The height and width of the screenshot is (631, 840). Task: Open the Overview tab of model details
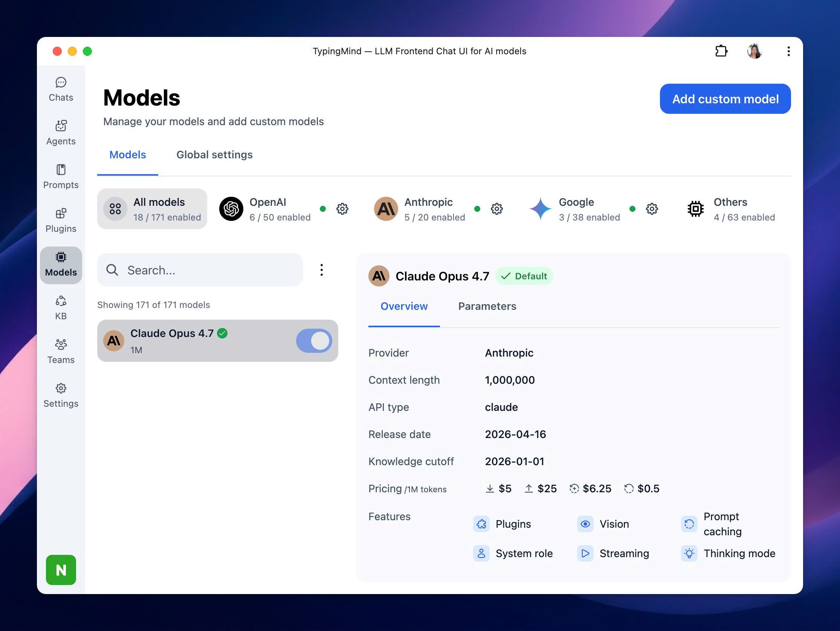coord(404,306)
